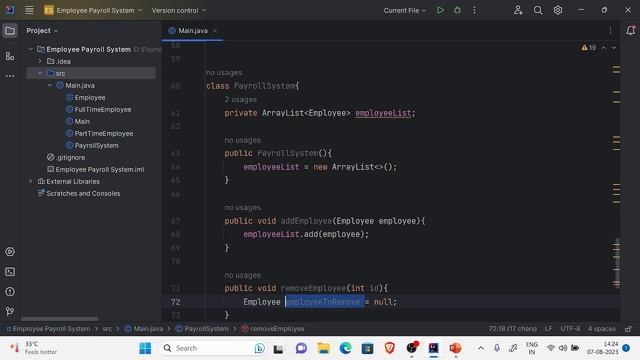Open the Project view selector dropdown
This screenshot has width=640, height=360.
click(x=42, y=31)
